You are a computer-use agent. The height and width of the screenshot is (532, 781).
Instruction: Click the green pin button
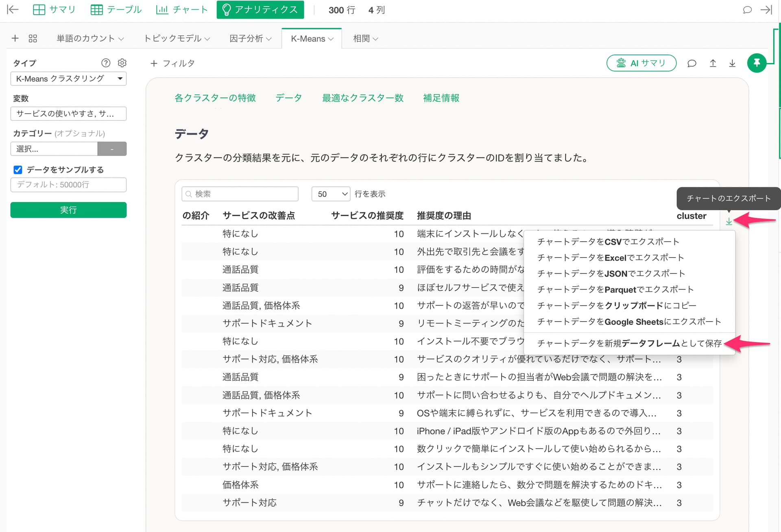click(757, 63)
